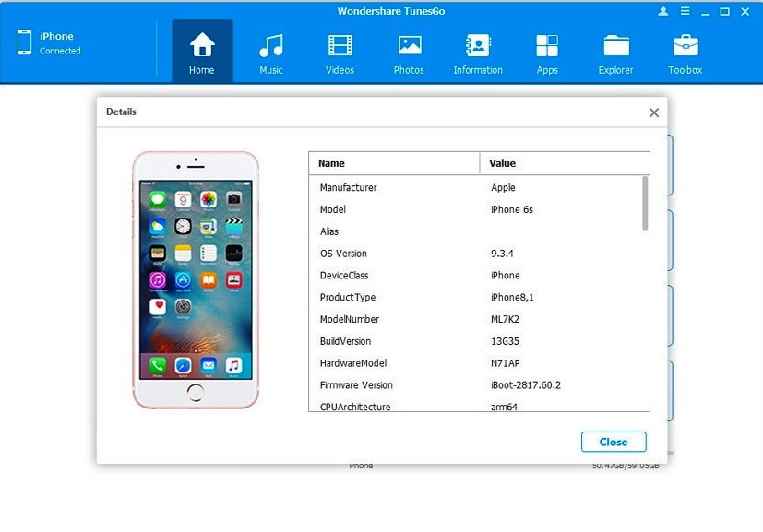763x532 pixels.
Task: Click the connected iPhone device icon
Action: [x=24, y=42]
